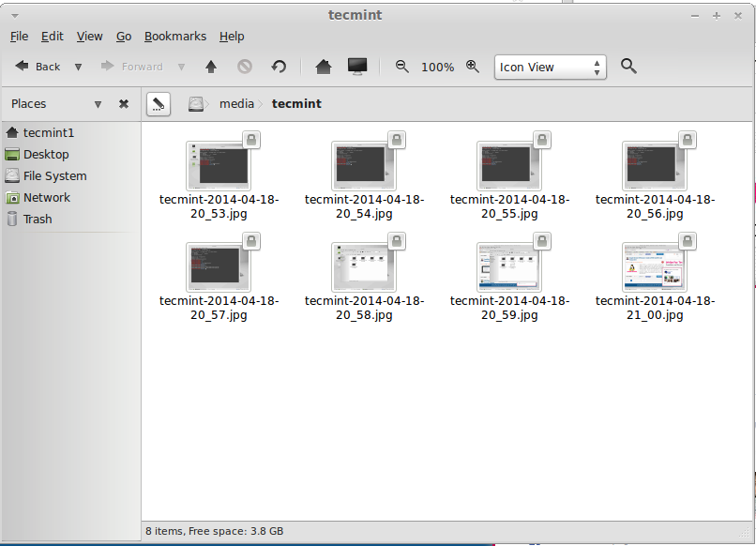The width and height of the screenshot is (756, 546).
Task: Open the Computer icon in the toolbar
Action: tap(357, 67)
